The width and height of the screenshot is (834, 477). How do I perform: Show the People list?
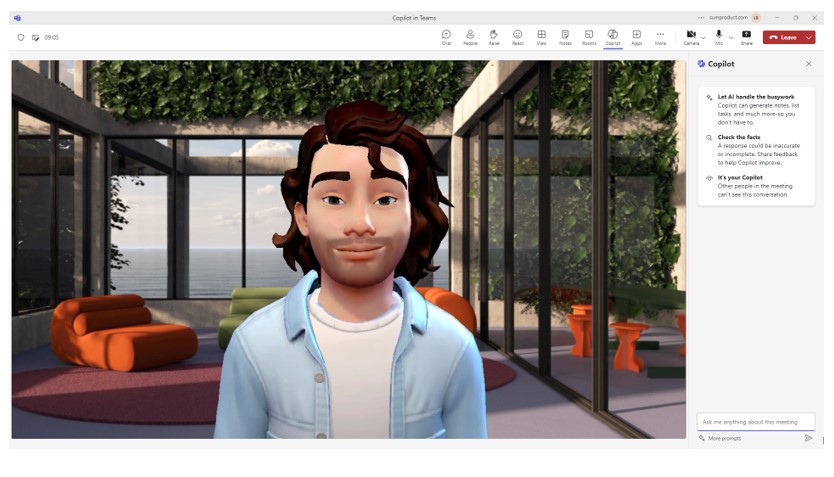[x=470, y=36]
